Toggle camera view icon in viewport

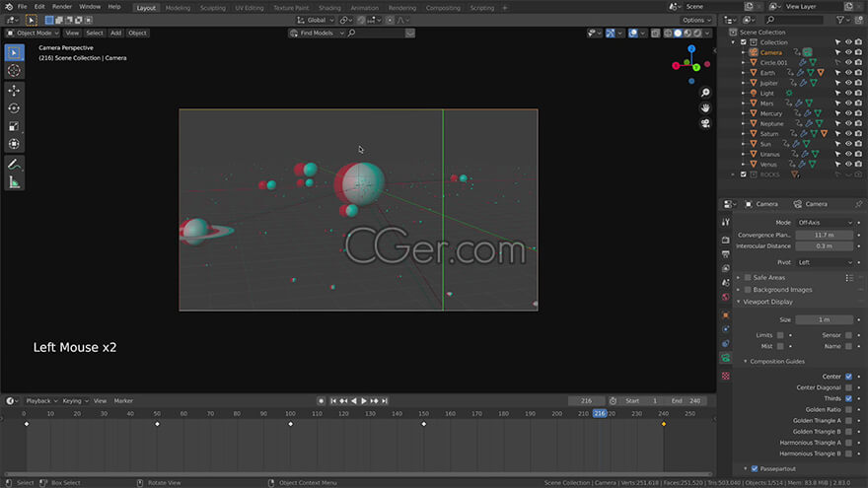(x=705, y=123)
